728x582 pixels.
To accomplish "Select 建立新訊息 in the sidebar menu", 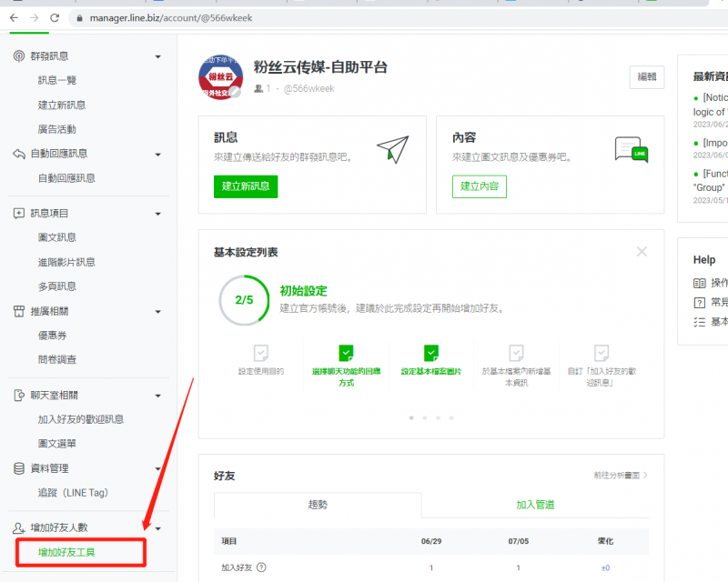I will click(x=62, y=105).
